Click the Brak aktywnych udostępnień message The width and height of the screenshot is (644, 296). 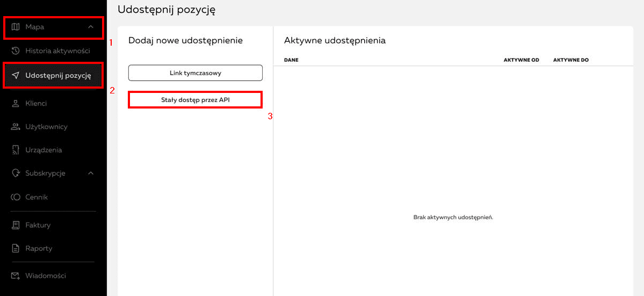tap(453, 217)
